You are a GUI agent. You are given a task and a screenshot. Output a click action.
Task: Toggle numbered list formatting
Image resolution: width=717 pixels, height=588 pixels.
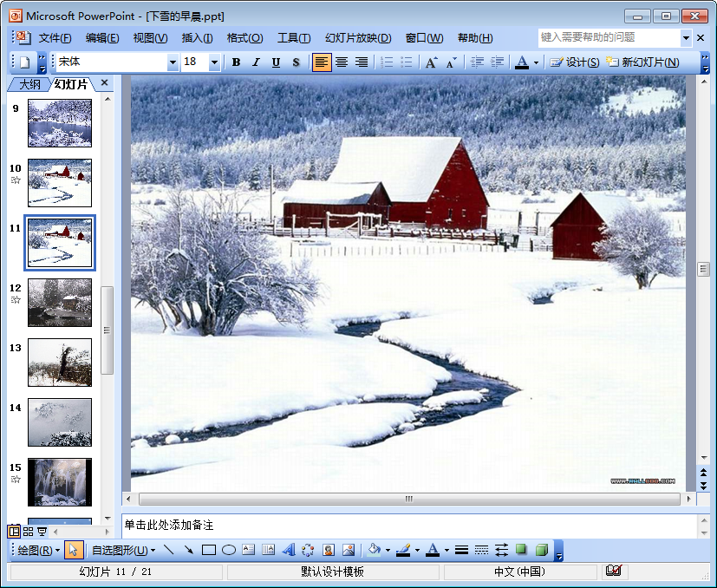point(387,62)
